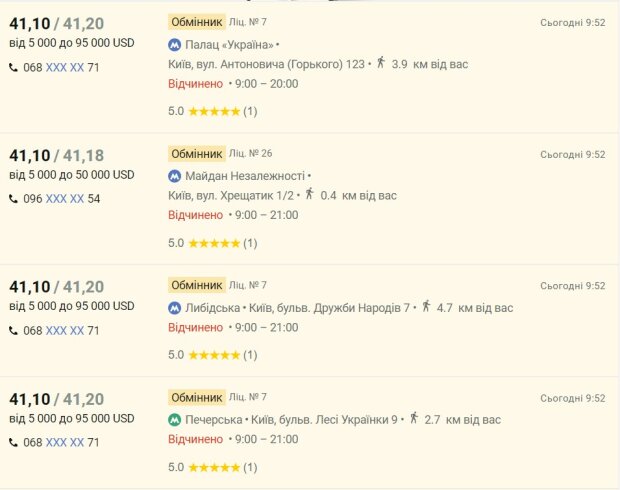Image resolution: width=620 pixels, height=490 pixels.
Task: Open the 41,10 / 41,18 exchange rate offer
Action: [x=57, y=156]
